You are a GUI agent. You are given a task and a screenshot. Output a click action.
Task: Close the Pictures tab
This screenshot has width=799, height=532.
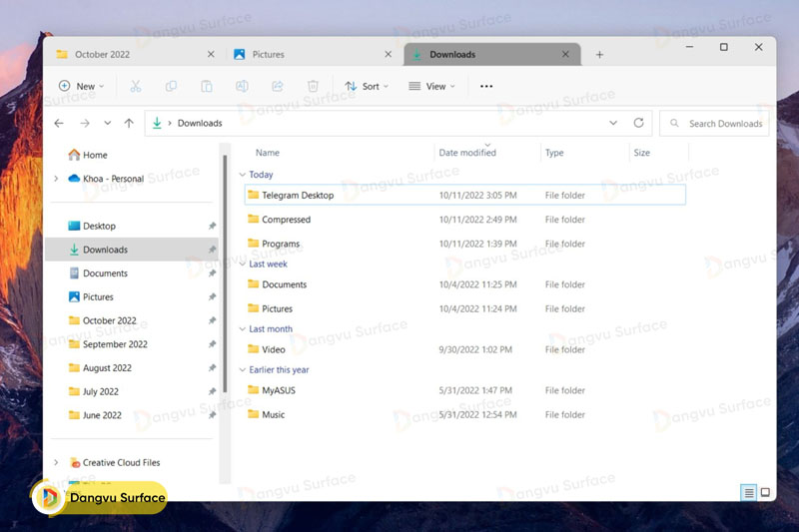(x=389, y=54)
